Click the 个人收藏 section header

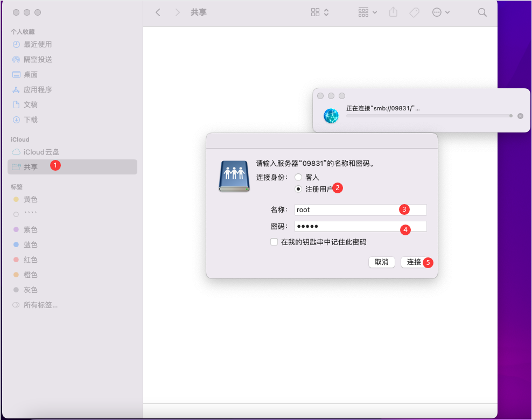[x=23, y=32]
